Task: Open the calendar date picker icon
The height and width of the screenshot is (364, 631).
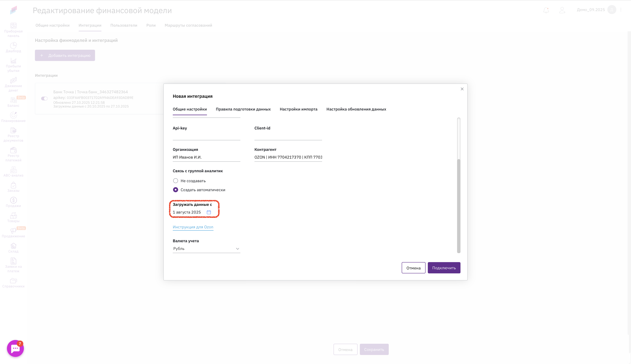Action: click(x=209, y=212)
